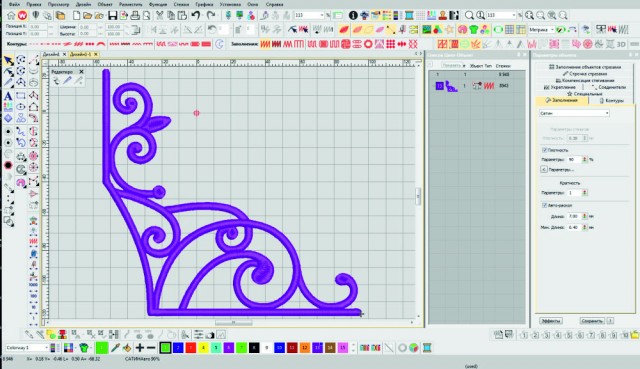Open the Справка menu

pyautogui.click(x=274, y=4)
